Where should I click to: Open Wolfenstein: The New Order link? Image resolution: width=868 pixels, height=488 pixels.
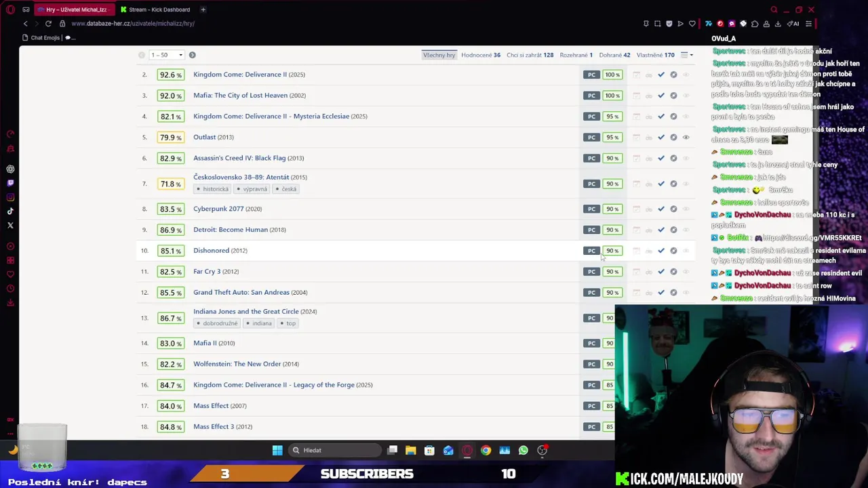(x=237, y=364)
